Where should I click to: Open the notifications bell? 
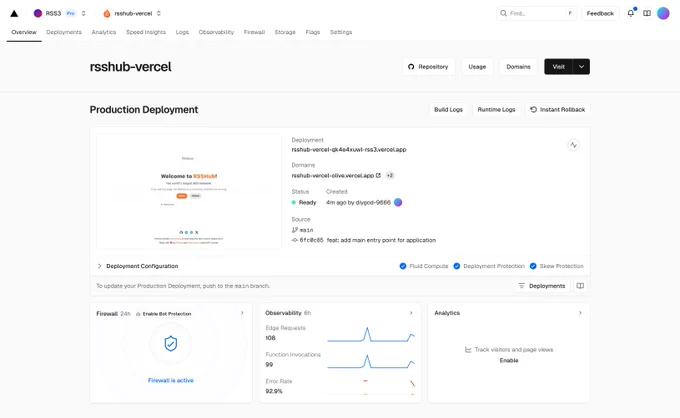[631, 13]
